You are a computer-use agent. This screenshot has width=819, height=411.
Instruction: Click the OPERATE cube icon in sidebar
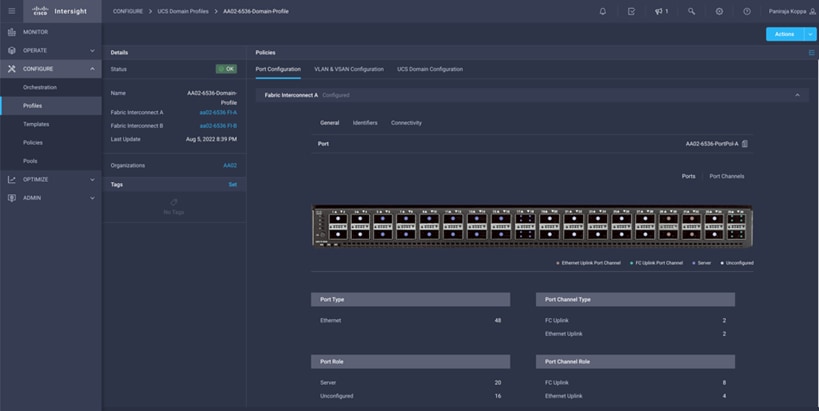tap(11, 51)
